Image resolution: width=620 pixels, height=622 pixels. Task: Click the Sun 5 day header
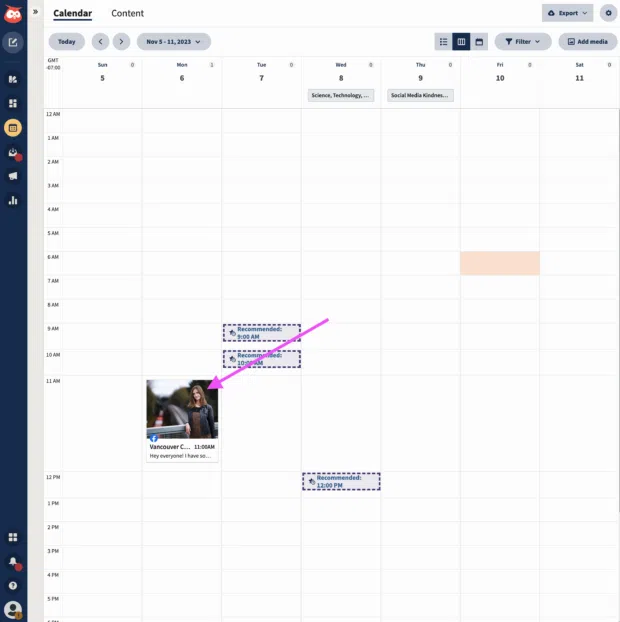click(x=102, y=72)
